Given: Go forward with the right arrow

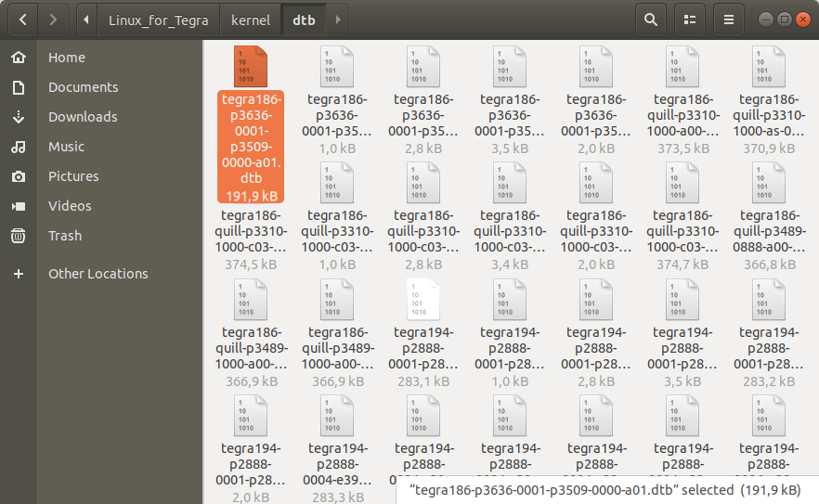Looking at the screenshot, I should pyautogui.click(x=53, y=19).
